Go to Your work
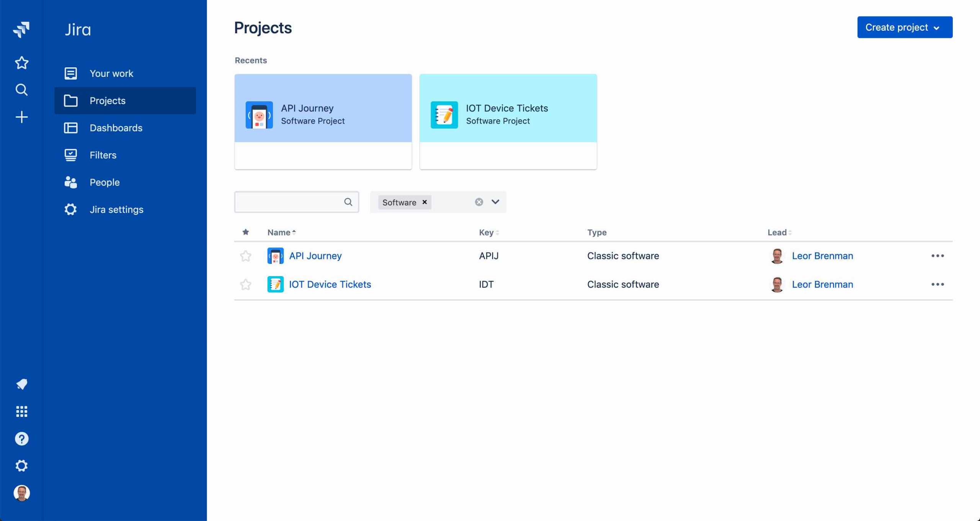This screenshot has width=980, height=521. pyautogui.click(x=125, y=73)
